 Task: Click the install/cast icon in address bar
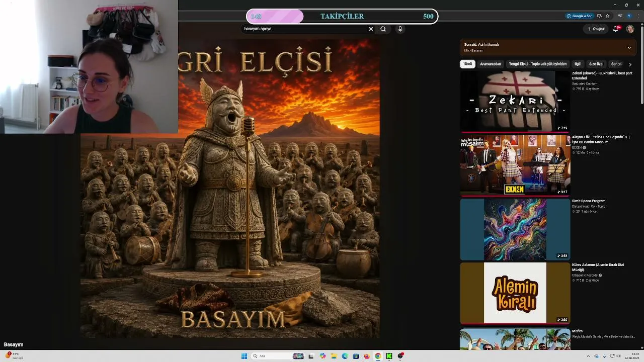pos(599,16)
